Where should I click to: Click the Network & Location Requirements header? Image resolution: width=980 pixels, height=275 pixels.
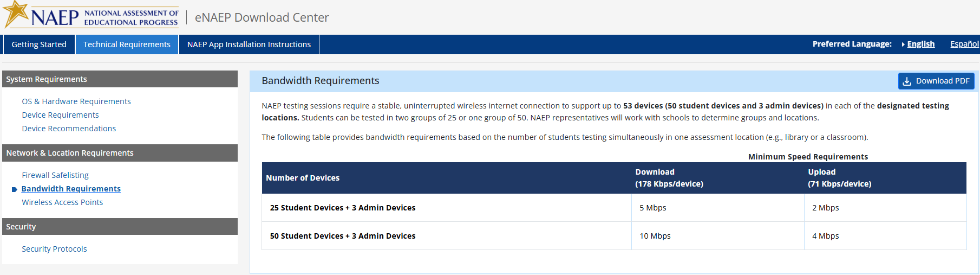(x=120, y=153)
